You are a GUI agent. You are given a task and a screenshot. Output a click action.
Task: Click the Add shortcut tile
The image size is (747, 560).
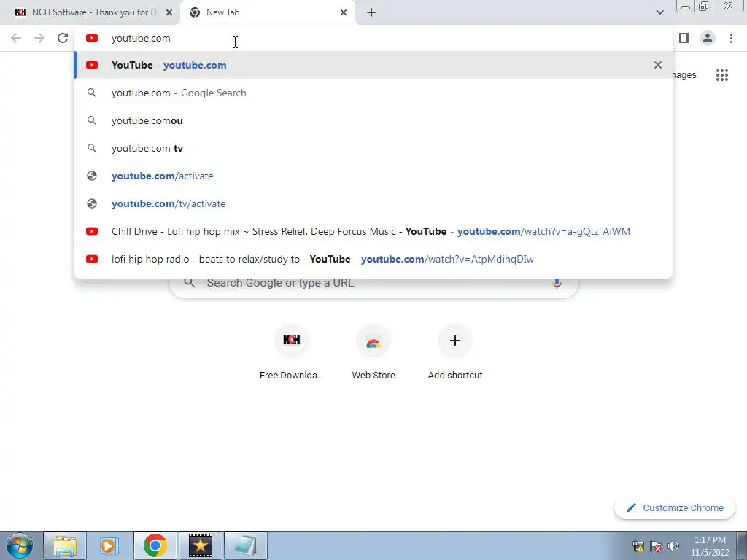pos(455,352)
